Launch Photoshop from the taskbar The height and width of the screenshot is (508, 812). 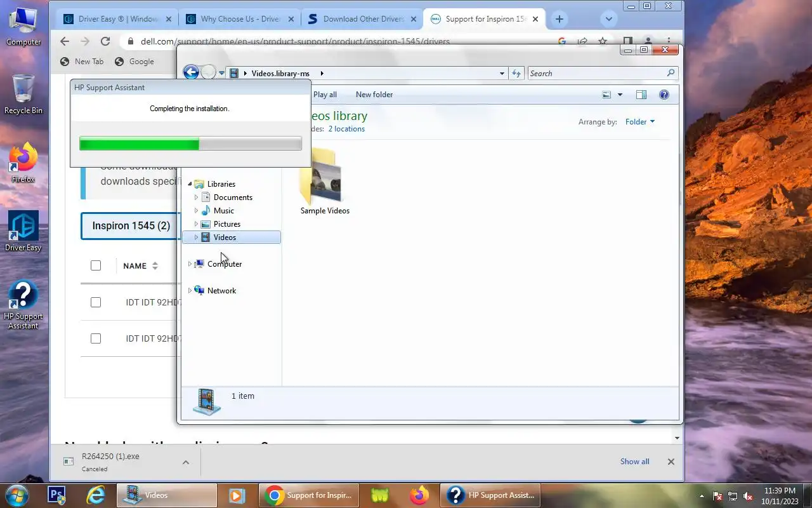[x=57, y=495]
